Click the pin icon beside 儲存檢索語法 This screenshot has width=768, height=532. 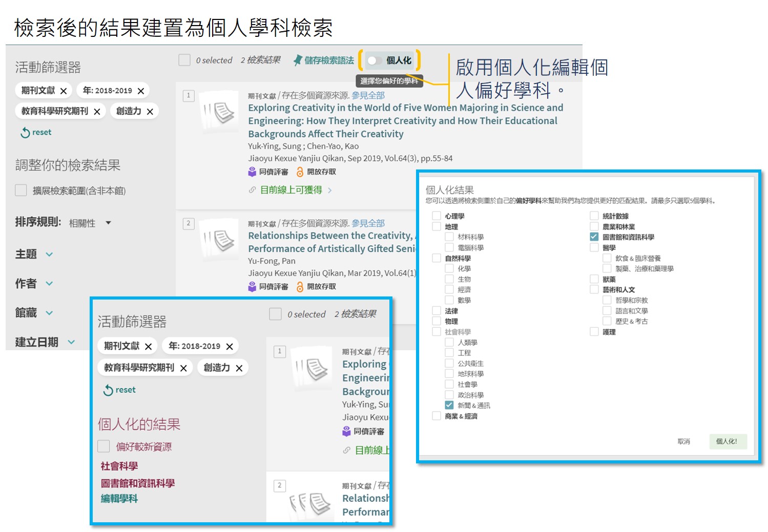point(297,60)
